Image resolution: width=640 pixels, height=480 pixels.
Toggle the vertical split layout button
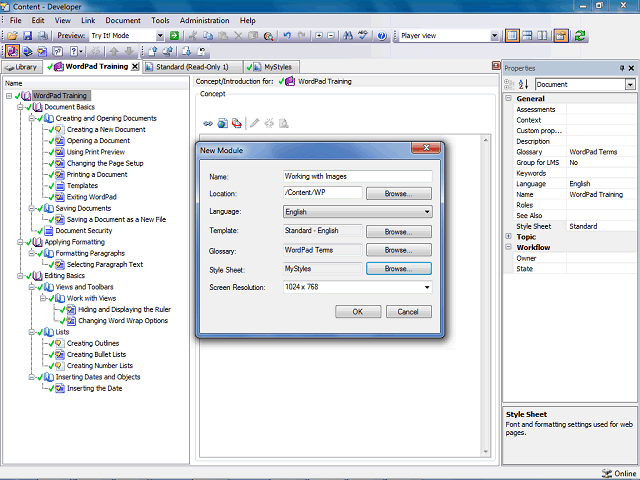click(x=542, y=36)
